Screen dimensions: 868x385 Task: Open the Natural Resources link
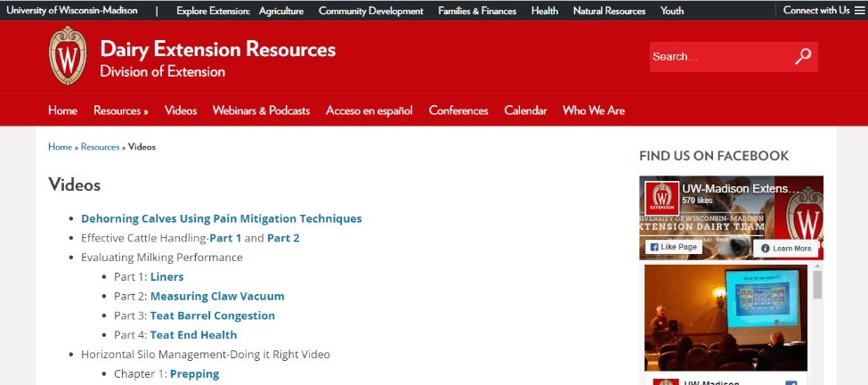609,11
